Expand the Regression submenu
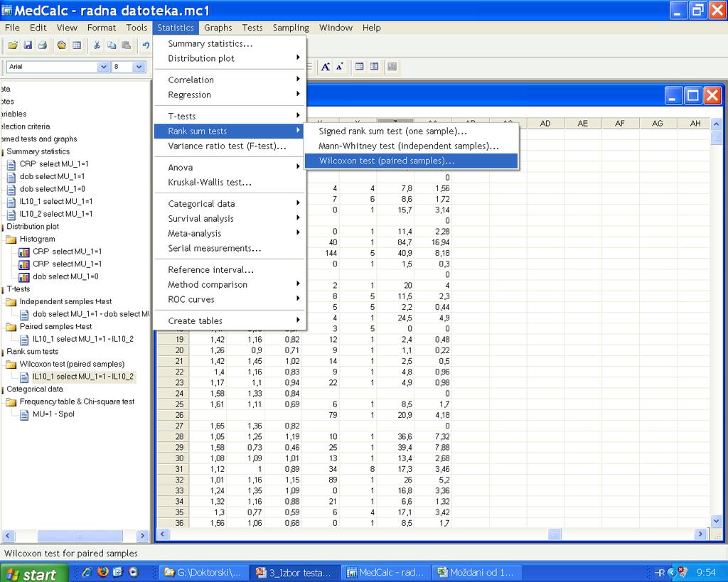 tap(230, 95)
